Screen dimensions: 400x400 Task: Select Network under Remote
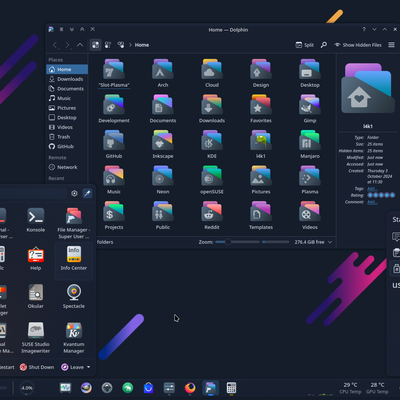[67, 167]
